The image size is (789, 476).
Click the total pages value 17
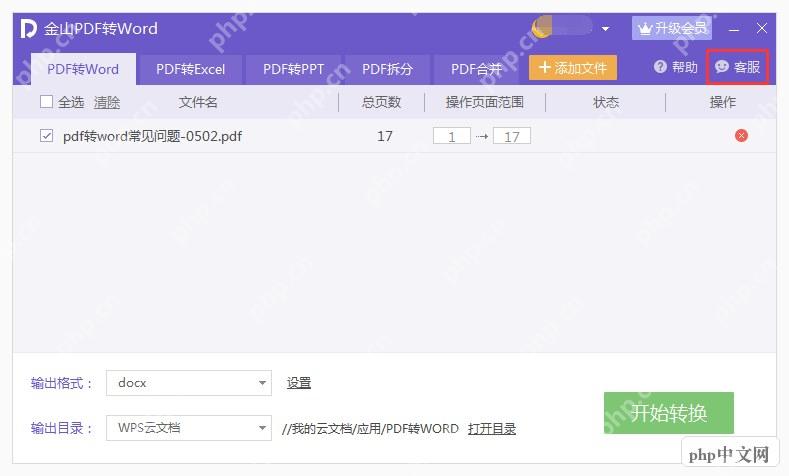[x=385, y=136]
